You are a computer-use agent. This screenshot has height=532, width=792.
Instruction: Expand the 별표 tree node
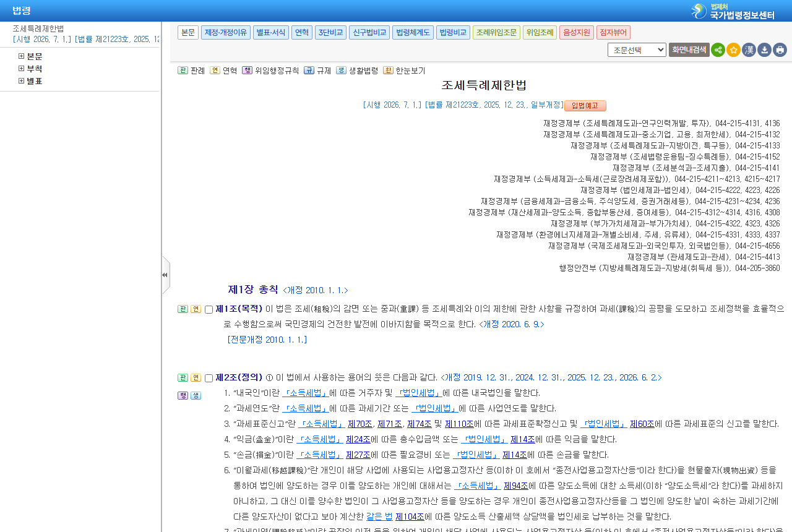coord(22,81)
